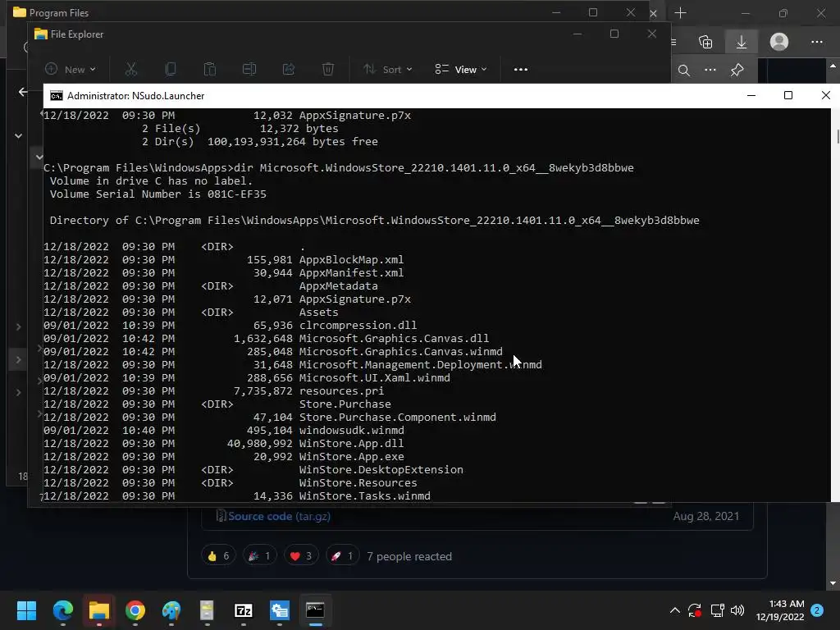This screenshot has height=630, width=840.
Task: Click AppxManifest.xml in the second directory listing
Action: (351, 272)
